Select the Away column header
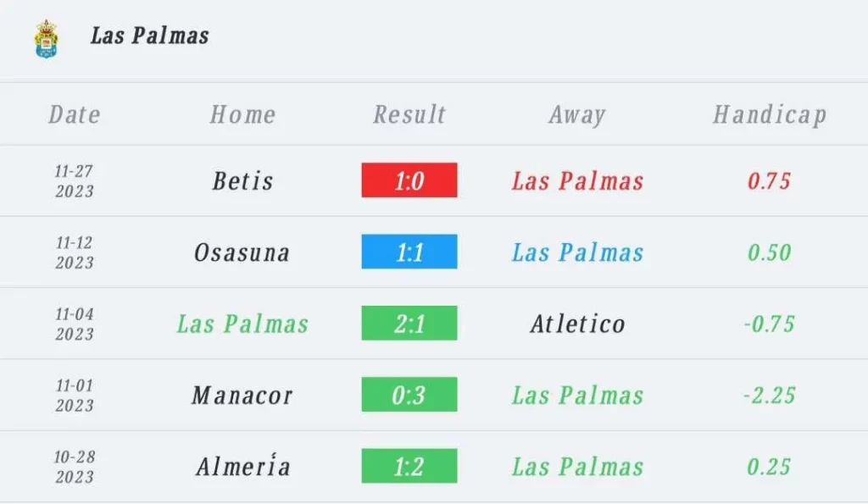This screenshot has width=868, height=504. tap(577, 115)
